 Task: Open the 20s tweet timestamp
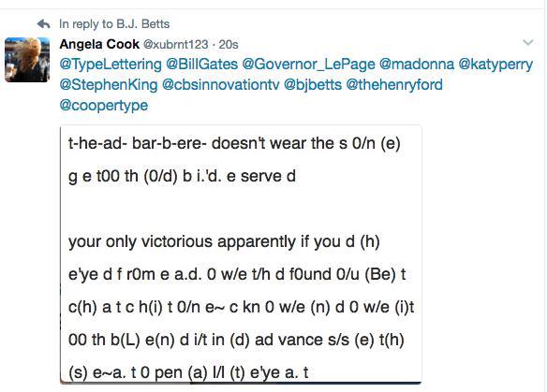click(x=229, y=45)
